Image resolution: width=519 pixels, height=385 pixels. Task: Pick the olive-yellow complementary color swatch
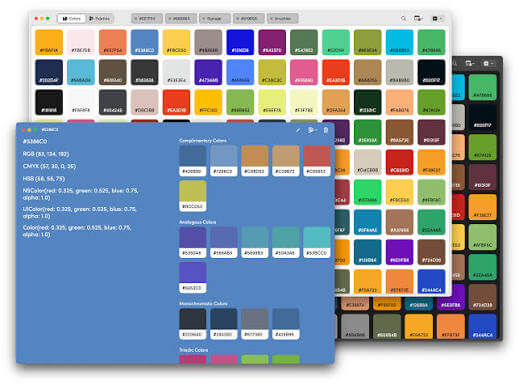click(x=193, y=196)
